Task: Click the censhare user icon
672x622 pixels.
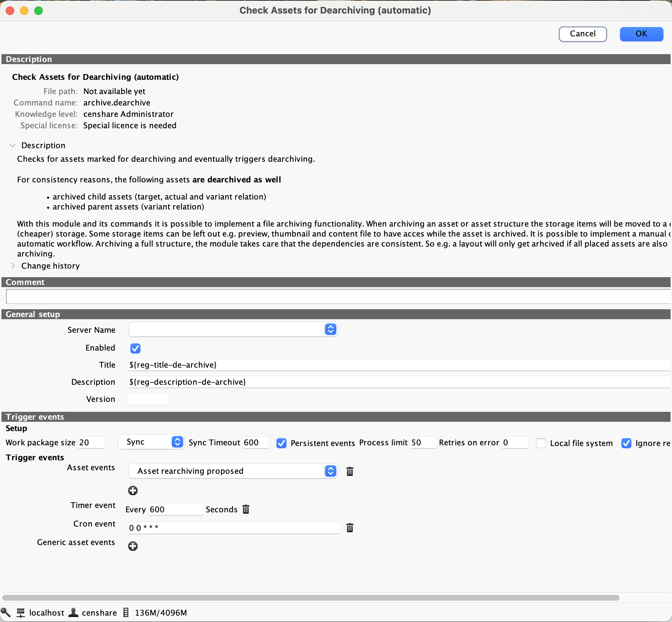Action: 73,612
